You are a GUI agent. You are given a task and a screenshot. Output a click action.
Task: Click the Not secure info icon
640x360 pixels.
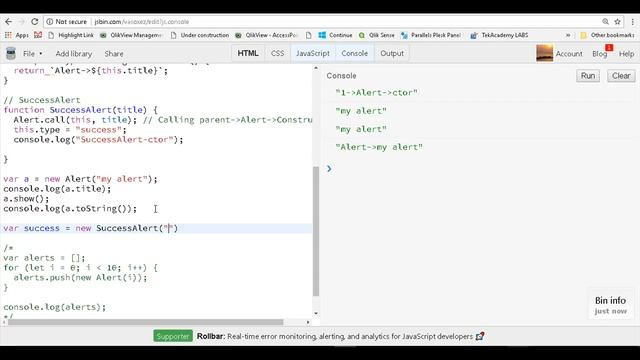pyautogui.click(x=50, y=22)
